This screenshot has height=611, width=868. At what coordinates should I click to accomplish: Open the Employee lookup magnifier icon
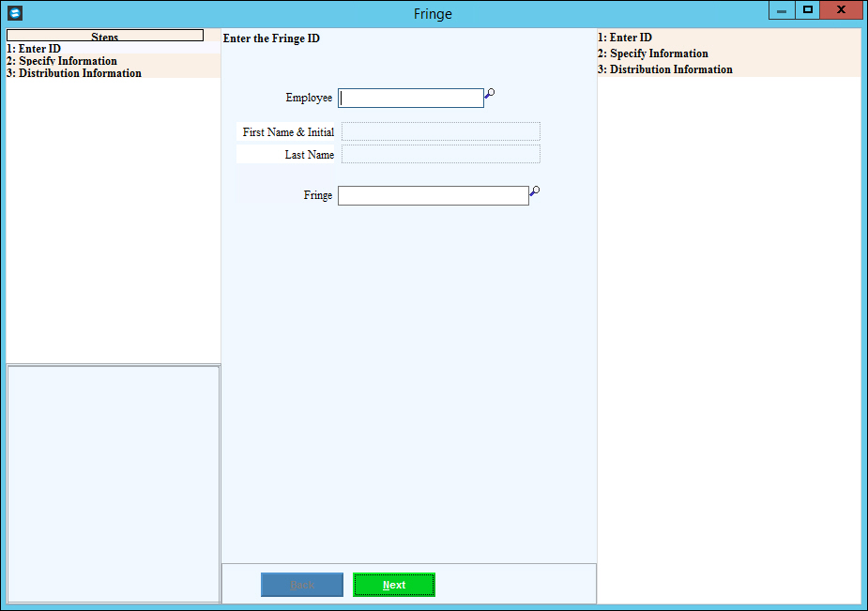pos(489,94)
